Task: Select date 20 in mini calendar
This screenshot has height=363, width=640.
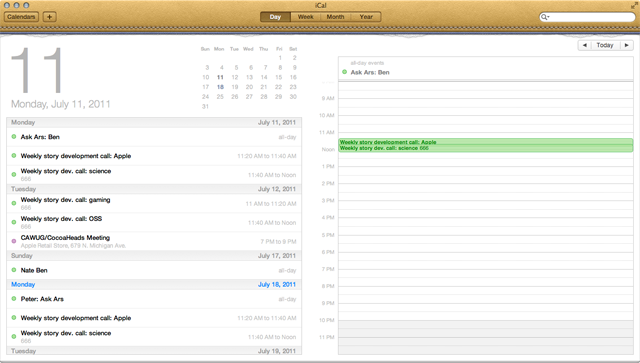Action: pos(249,87)
